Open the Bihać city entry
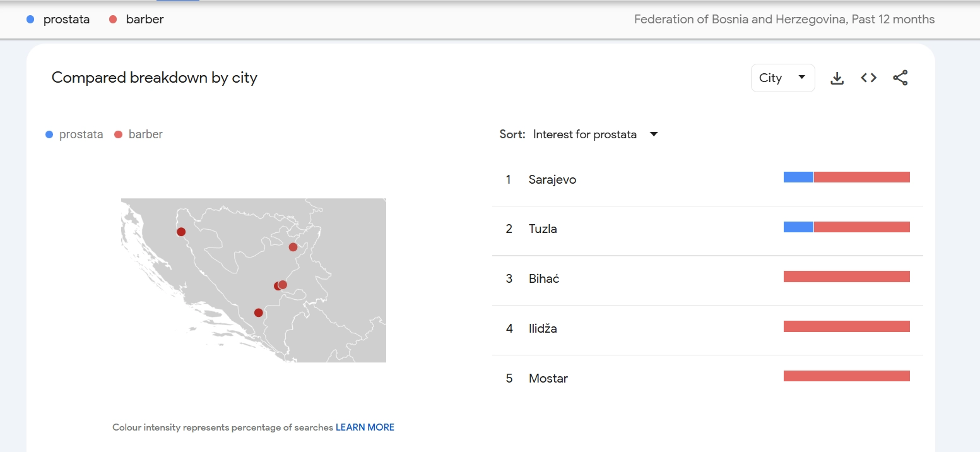 click(x=544, y=279)
